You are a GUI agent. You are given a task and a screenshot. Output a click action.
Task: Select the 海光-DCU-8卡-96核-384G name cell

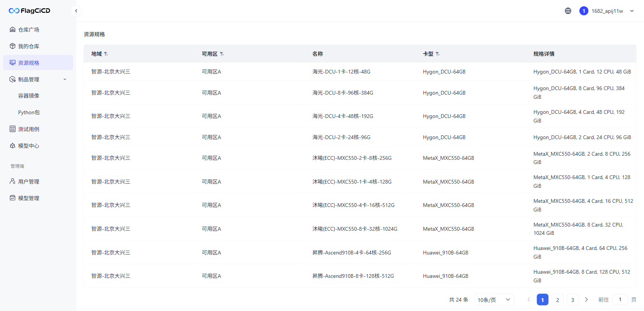[x=343, y=93]
